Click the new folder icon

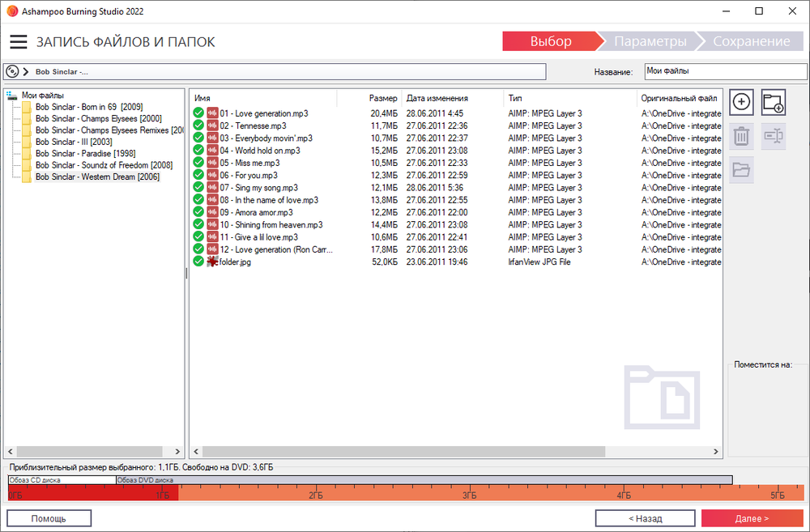tap(774, 102)
